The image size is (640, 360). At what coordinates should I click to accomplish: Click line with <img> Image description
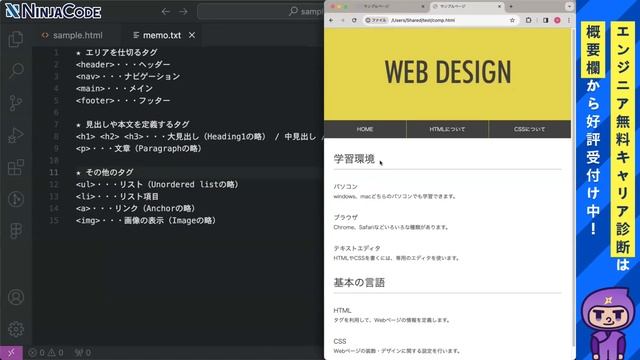pyautogui.click(x=145, y=220)
